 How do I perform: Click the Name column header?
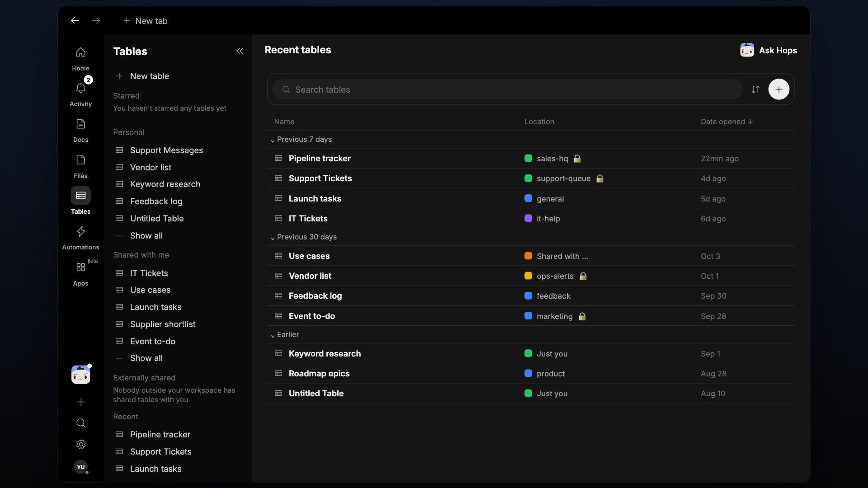pos(284,122)
